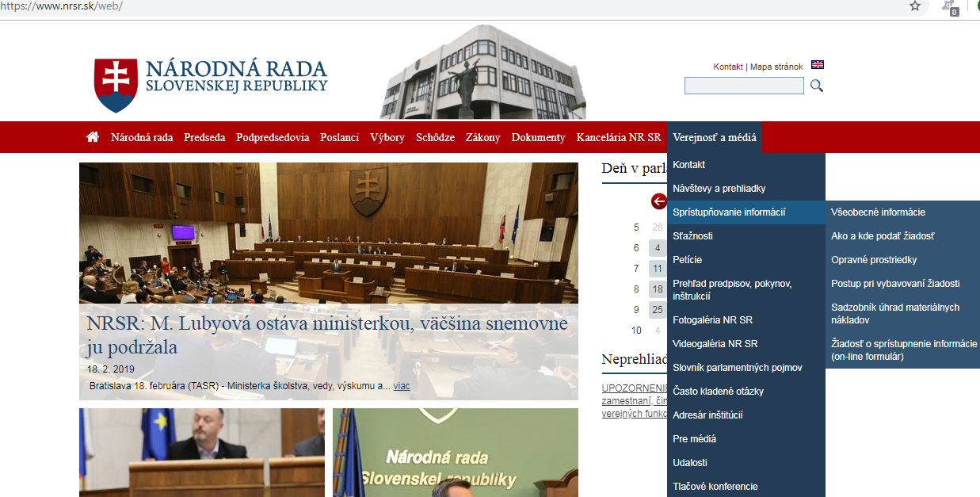Click the home icon in the red navigation bar

[93, 137]
